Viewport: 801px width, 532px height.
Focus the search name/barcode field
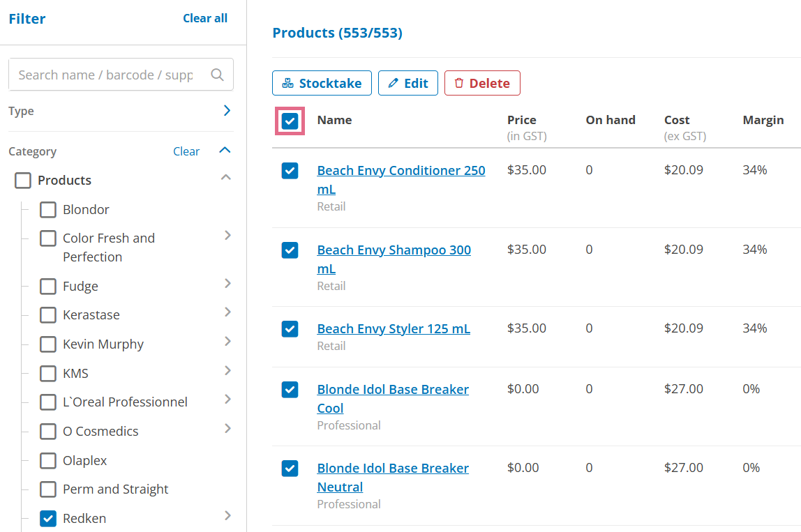point(121,75)
